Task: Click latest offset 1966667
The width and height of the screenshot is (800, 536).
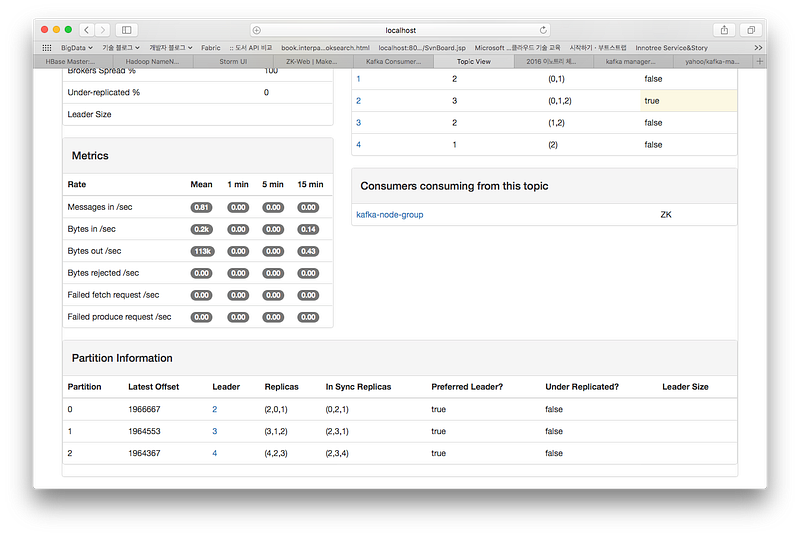Action: click(x=144, y=410)
